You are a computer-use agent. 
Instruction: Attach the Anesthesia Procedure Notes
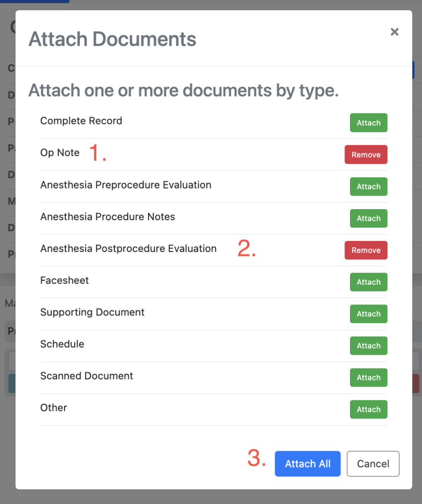(x=368, y=218)
